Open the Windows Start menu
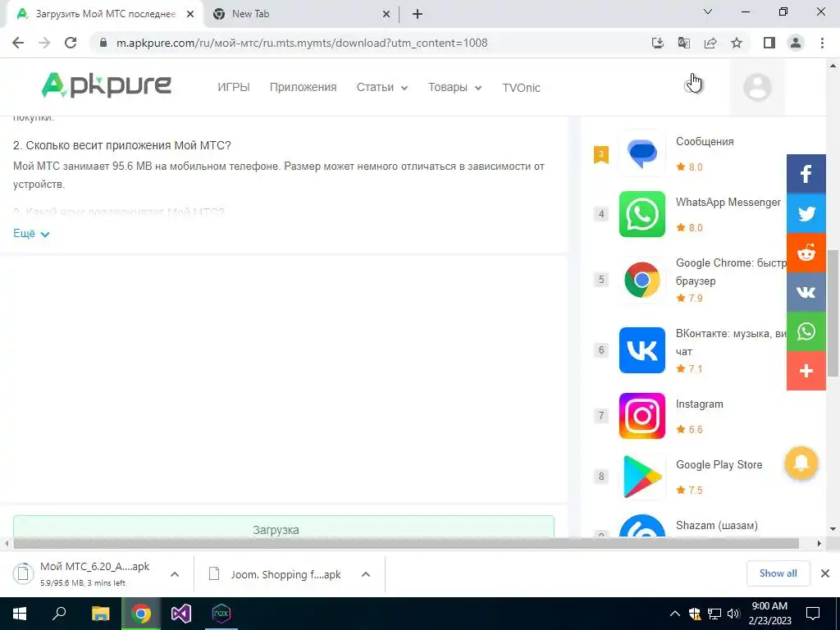 pyautogui.click(x=20, y=614)
